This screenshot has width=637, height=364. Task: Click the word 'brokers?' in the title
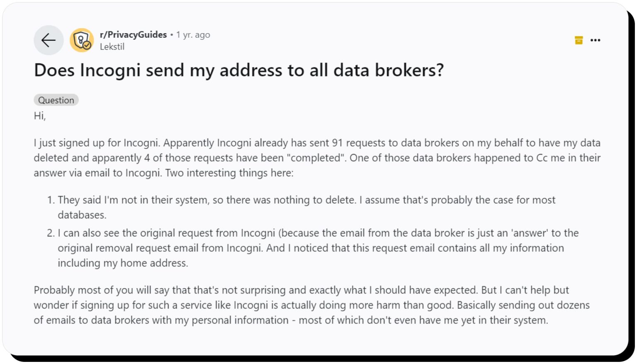point(409,70)
